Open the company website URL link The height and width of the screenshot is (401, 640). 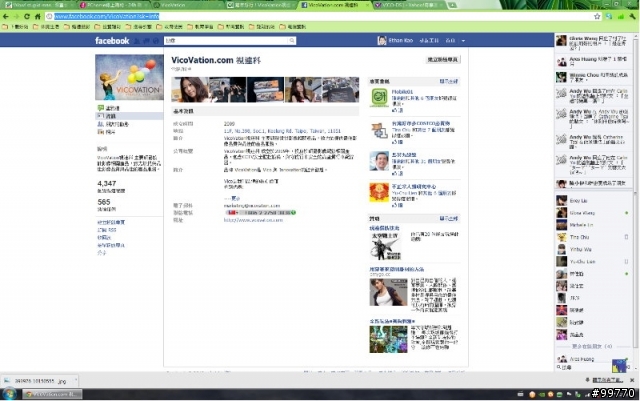click(x=253, y=220)
